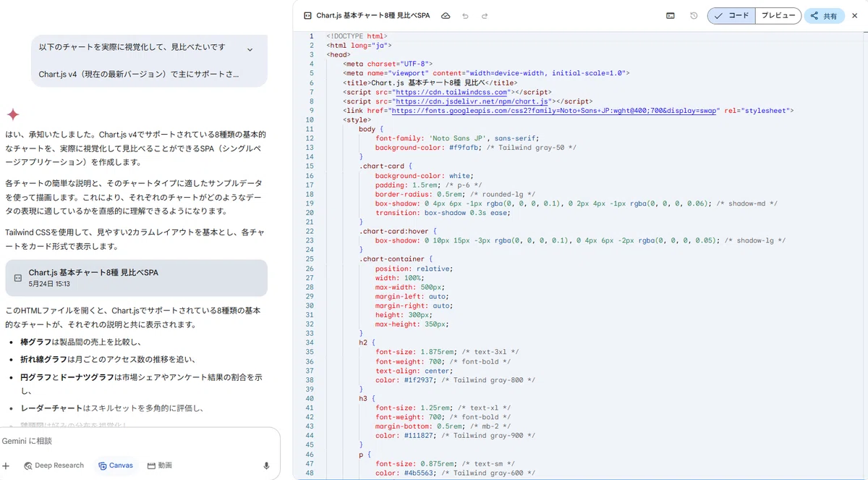
Task: Redo the canvas edit
Action: pyautogui.click(x=485, y=15)
